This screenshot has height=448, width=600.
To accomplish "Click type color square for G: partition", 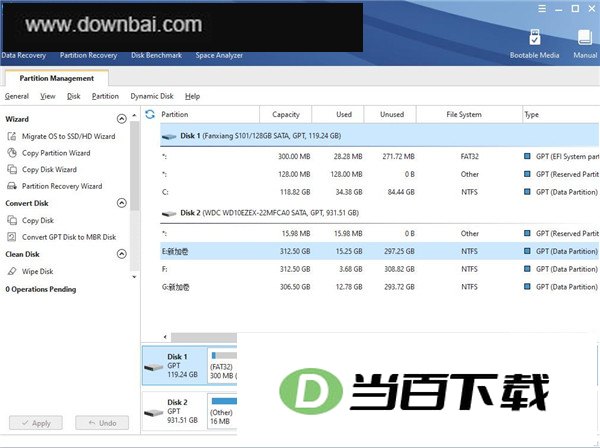I will [x=527, y=287].
